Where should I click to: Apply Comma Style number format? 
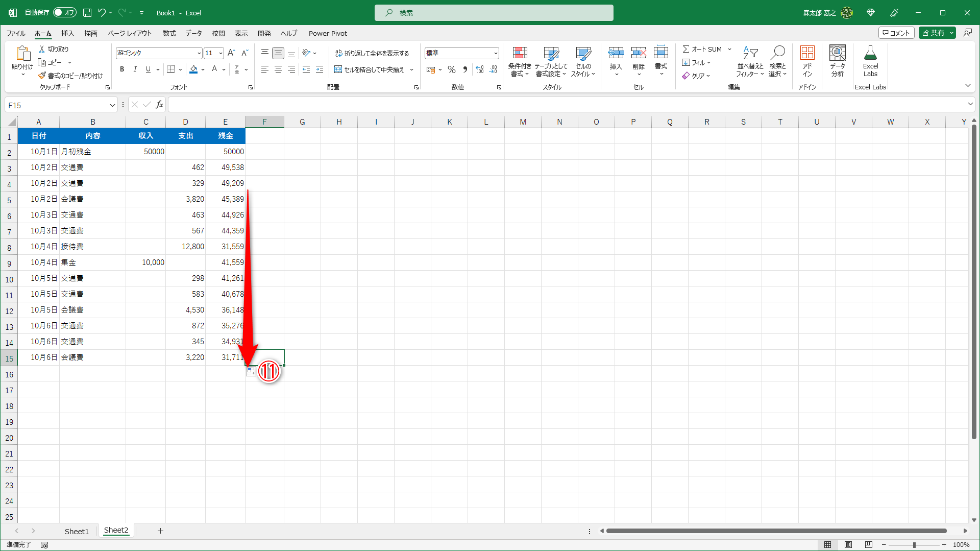465,69
